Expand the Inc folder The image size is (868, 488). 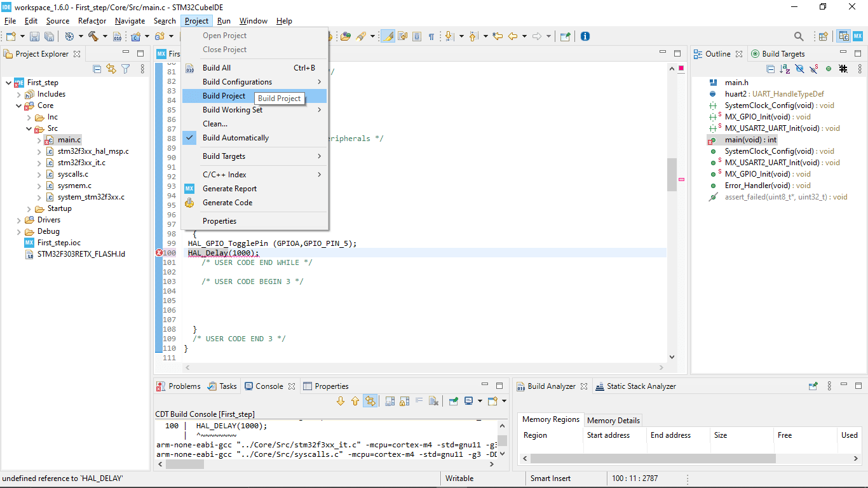(x=29, y=117)
